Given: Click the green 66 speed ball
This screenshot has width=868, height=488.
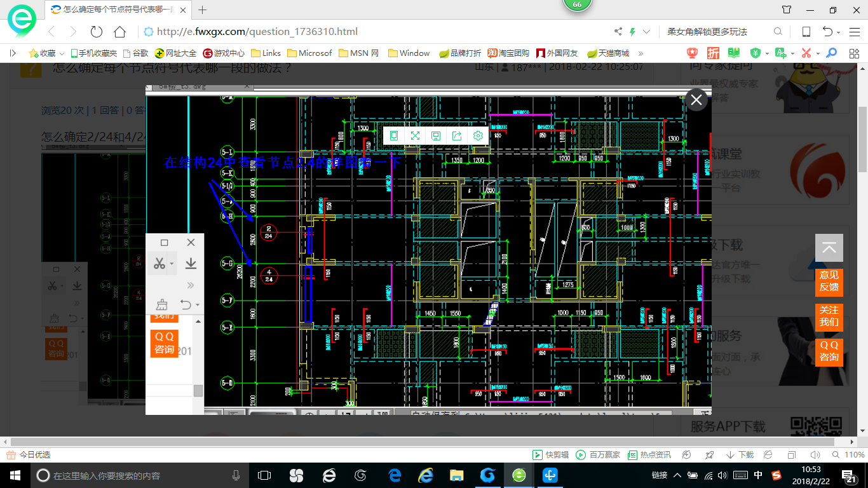Looking at the screenshot, I should click(577, 4).
